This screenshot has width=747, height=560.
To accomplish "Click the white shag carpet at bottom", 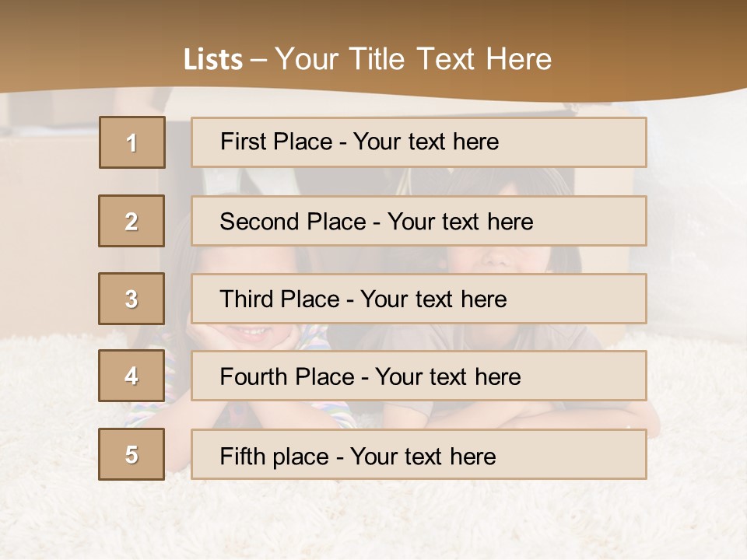I will 373,521.
